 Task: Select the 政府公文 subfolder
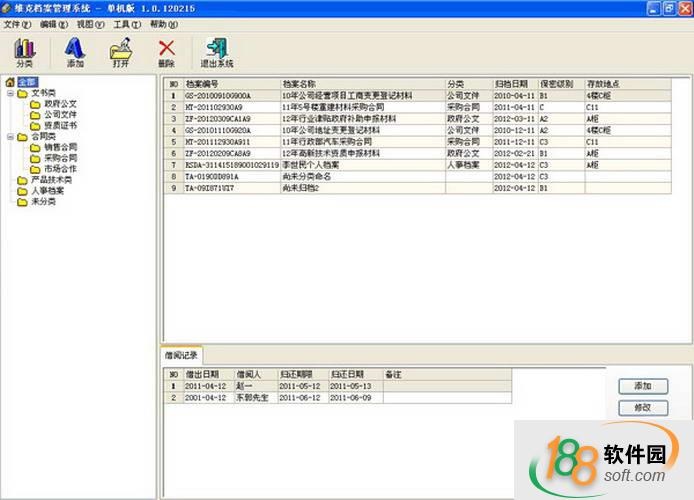pyautogui.click(x=60, y=103)
